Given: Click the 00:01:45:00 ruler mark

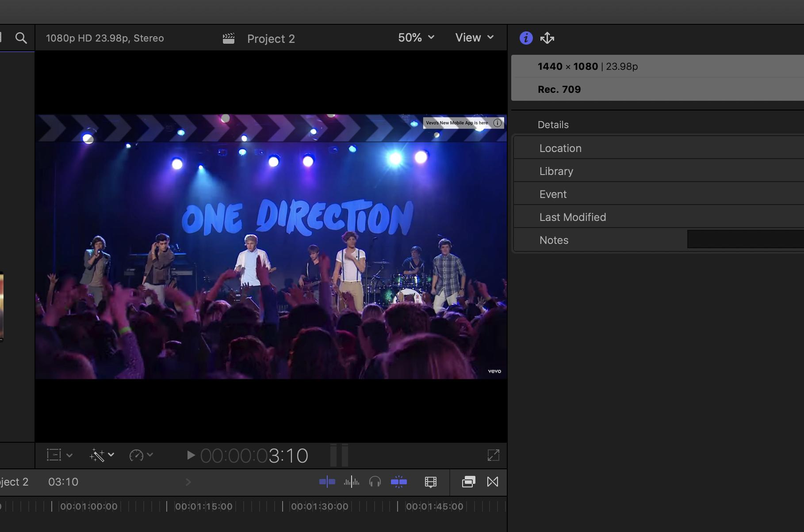Looking at the screenshot, I should tap(435, 506).
